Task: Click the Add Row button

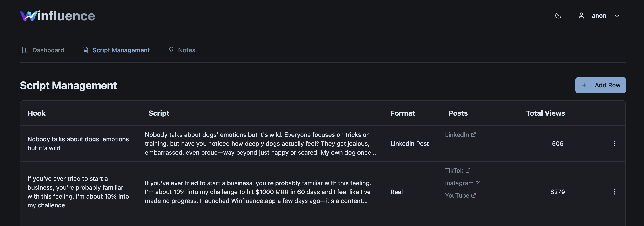Action: (x=600, y=85)
